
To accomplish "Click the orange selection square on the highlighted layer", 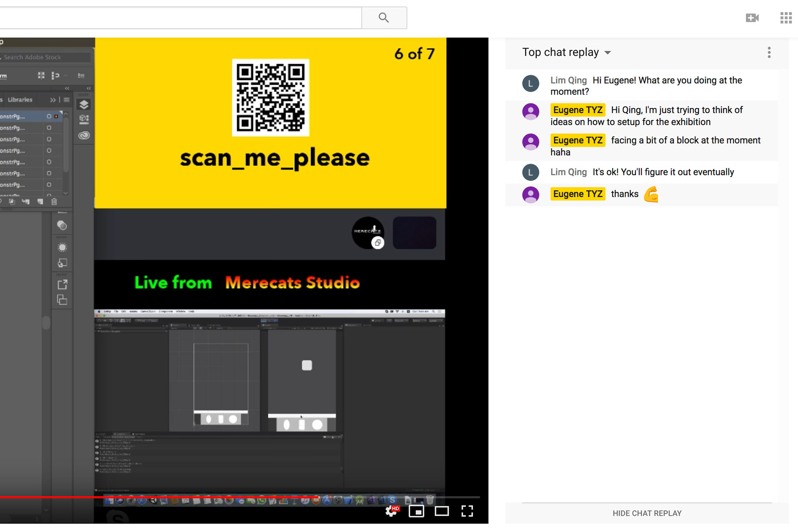I will point(56,116).
